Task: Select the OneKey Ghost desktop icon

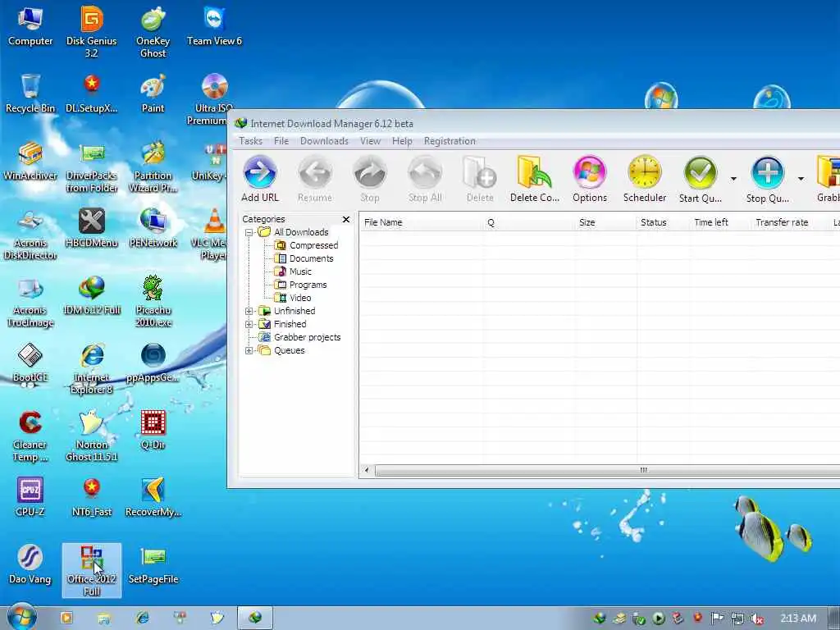Action: click(153, 31)
